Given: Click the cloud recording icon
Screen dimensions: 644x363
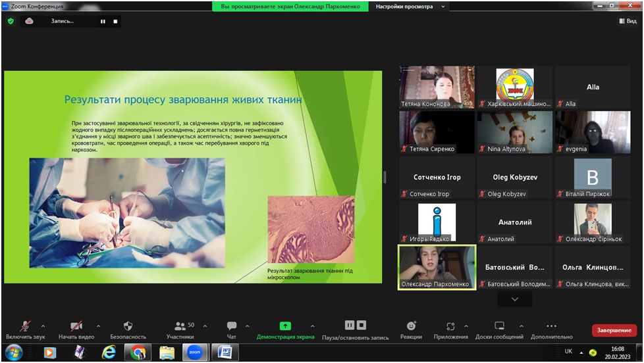Looking at the screenshot, I should [29, 21].
